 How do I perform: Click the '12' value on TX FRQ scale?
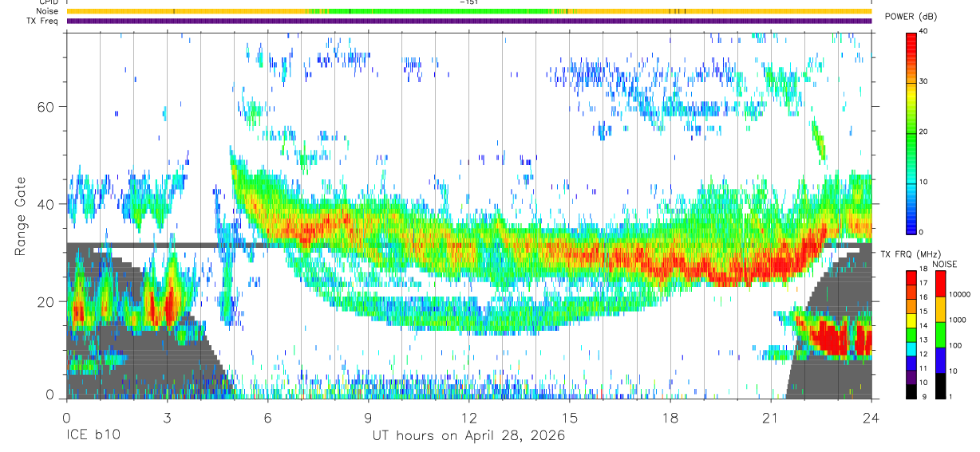coord(923,354)
